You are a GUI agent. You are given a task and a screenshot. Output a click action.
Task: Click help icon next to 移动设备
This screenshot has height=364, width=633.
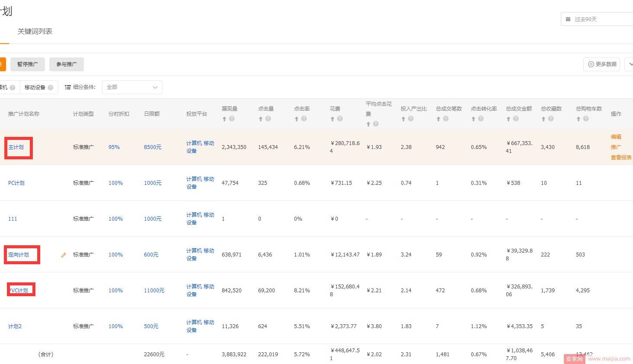coord(51,87)
